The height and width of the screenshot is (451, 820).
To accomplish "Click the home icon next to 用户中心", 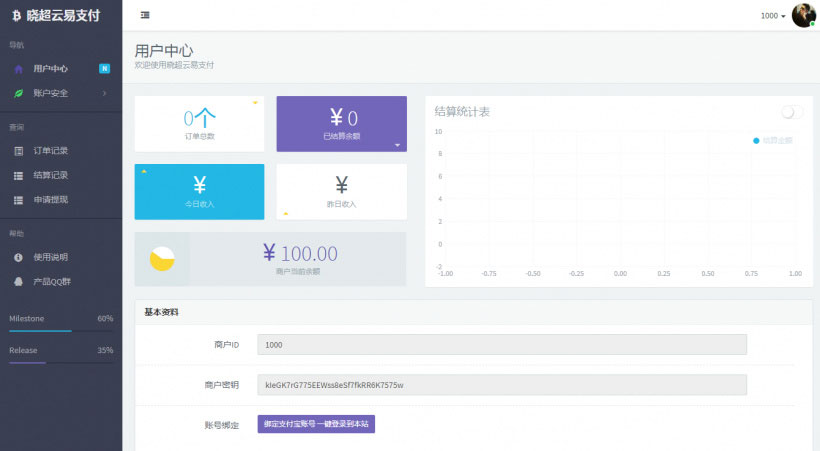I will pos(18,69).
